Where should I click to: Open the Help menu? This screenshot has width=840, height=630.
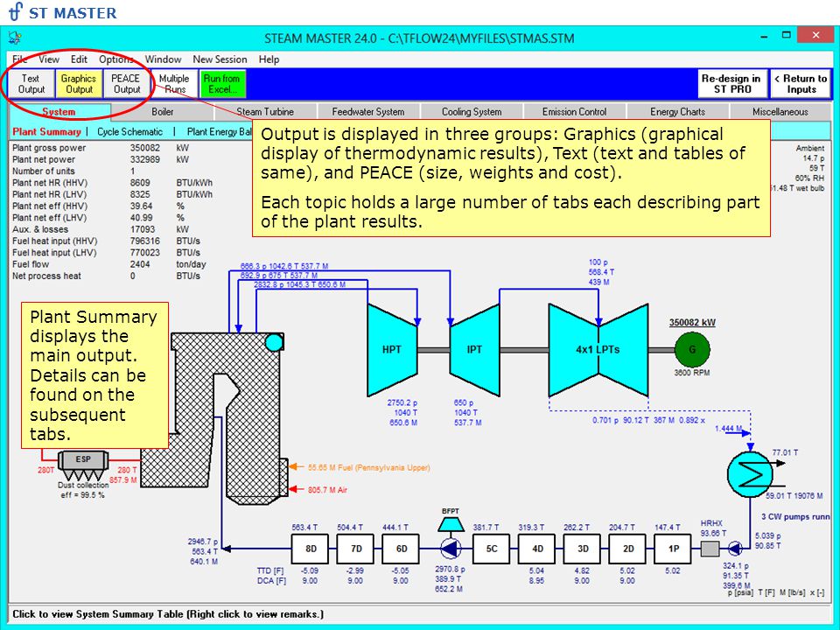pos(269,59)
